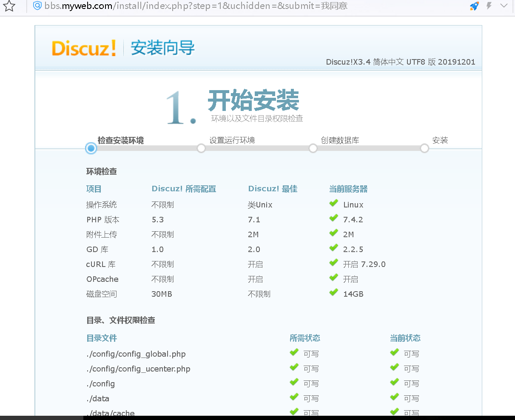Click config_ucenter.php current status check
This screenshot has width=515, height=420.
[395, 367]
